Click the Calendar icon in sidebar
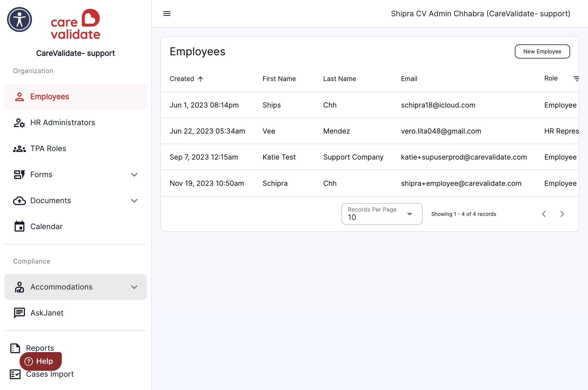This screenshot has height=390, width=588. pos(20,226)
